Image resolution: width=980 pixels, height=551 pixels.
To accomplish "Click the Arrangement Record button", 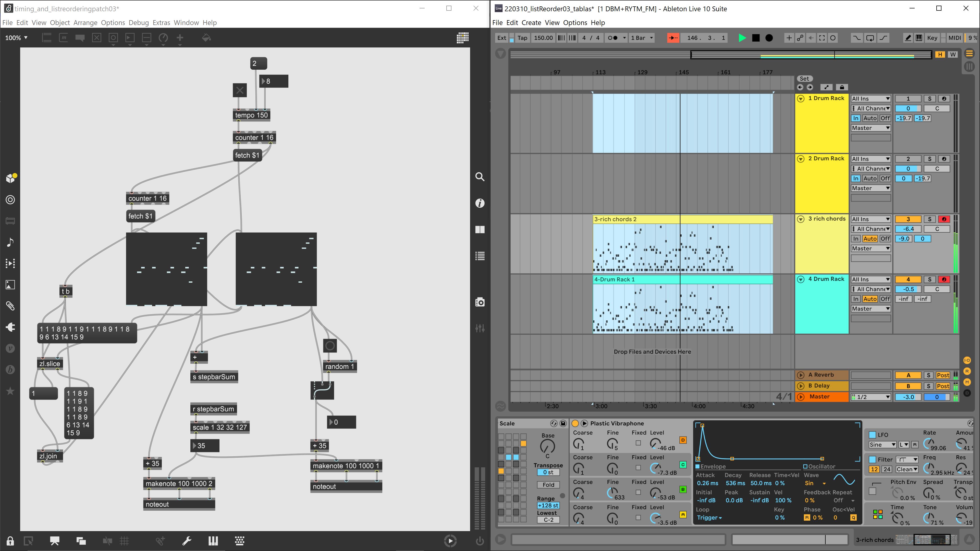I will (769, 38).
